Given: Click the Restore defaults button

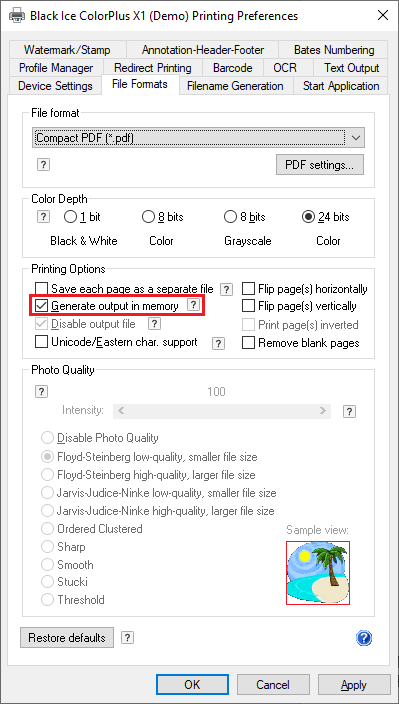Looking at the screenshot, I should pos(67,638).
